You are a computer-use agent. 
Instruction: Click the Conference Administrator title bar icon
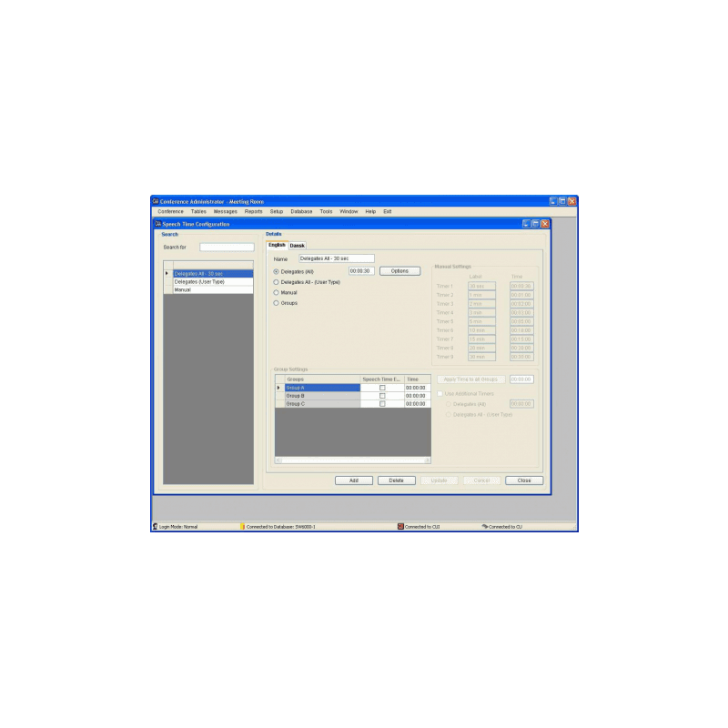coord(157,201)
